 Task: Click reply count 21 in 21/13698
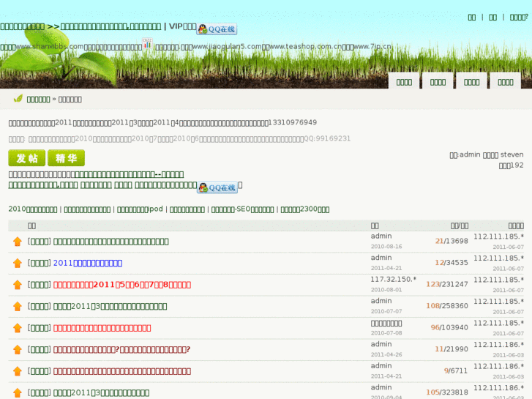439,241
